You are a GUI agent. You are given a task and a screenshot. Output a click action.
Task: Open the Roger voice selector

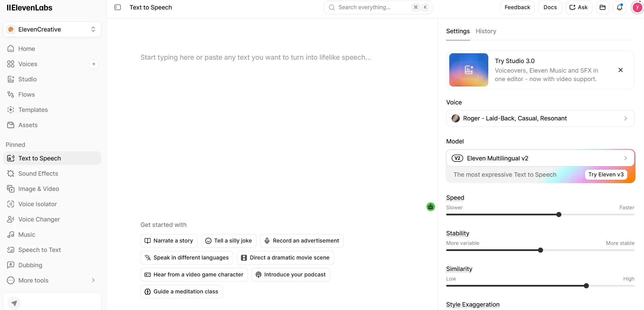click(540, 118)
